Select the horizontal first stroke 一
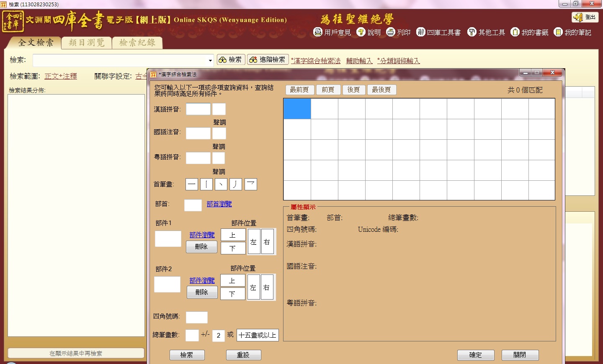Viewport: 603px width, 364px height. coord(192,185)
